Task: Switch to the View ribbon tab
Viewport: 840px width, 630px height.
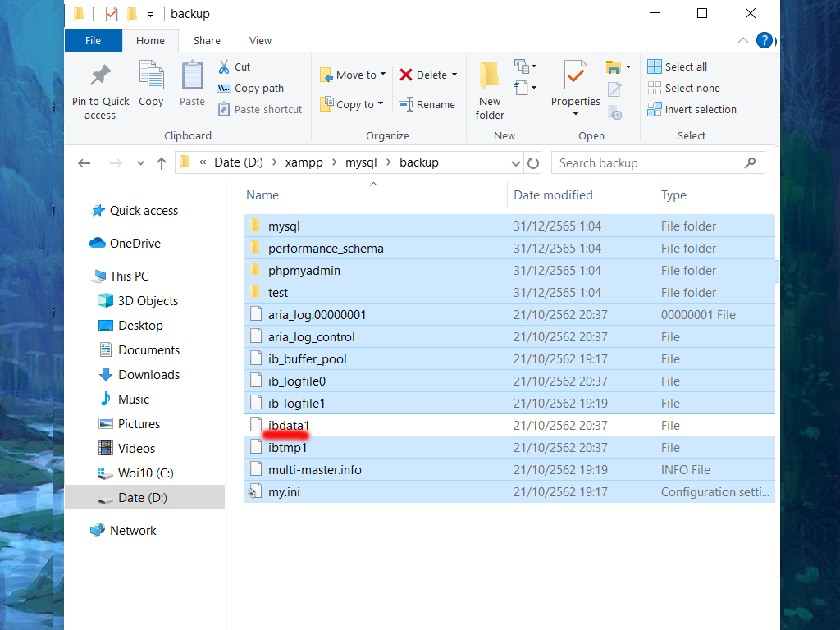Action: coord(260,41)
